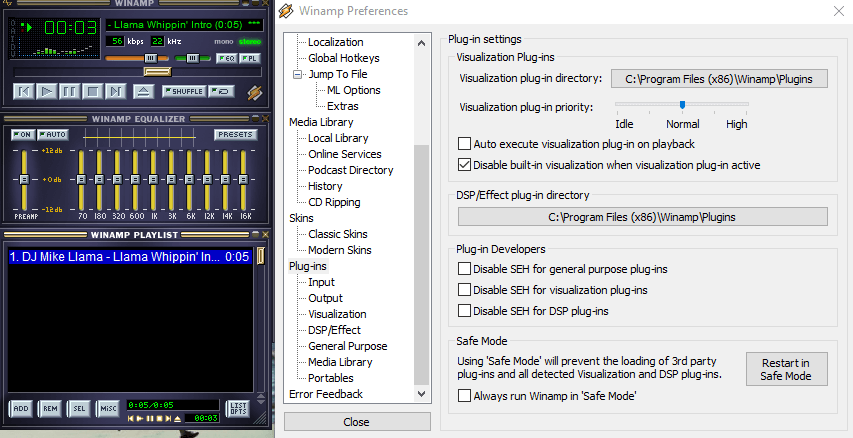Stop the track with the Stop button

click(93, 92)
